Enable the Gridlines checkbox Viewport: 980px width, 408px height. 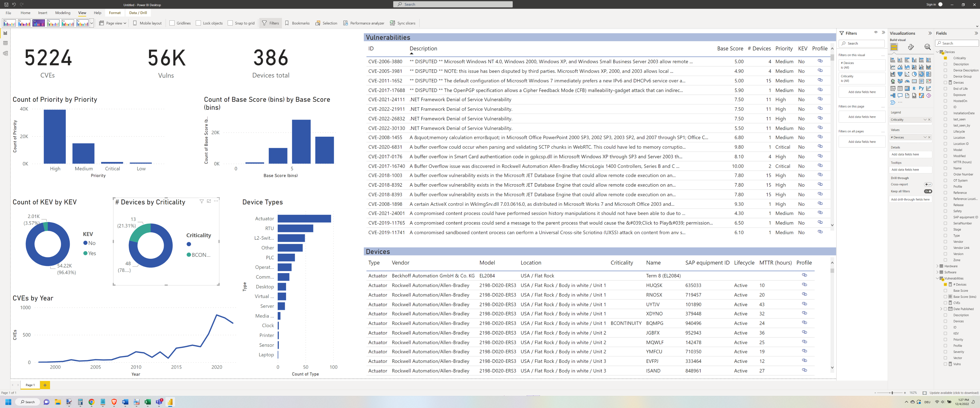[172, 23]
